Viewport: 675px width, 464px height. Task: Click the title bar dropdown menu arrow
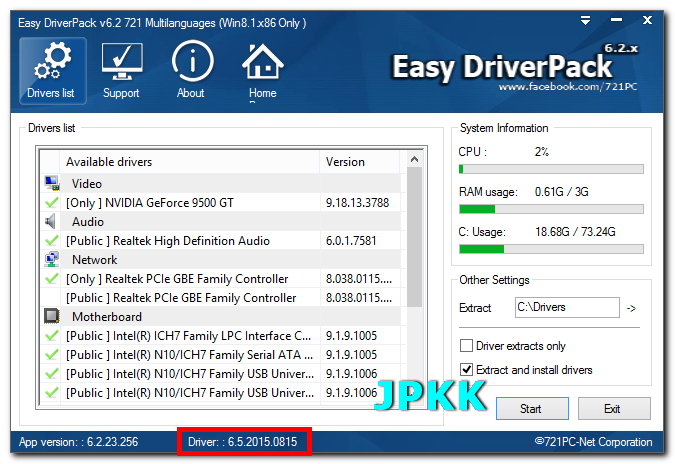tap(585, 20)
